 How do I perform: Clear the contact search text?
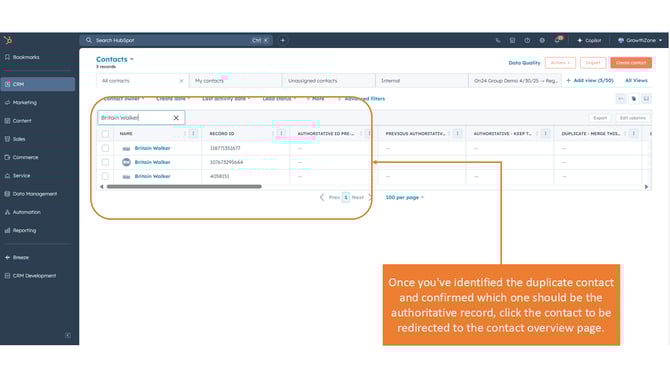point(176,118)
